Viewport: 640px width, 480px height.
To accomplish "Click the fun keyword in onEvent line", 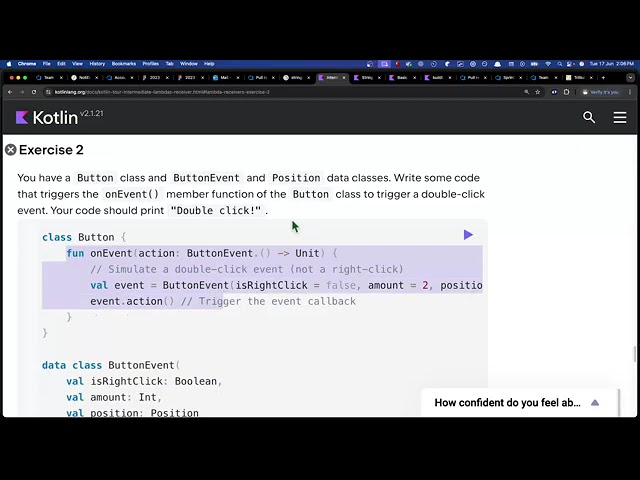I will [75, 253].
